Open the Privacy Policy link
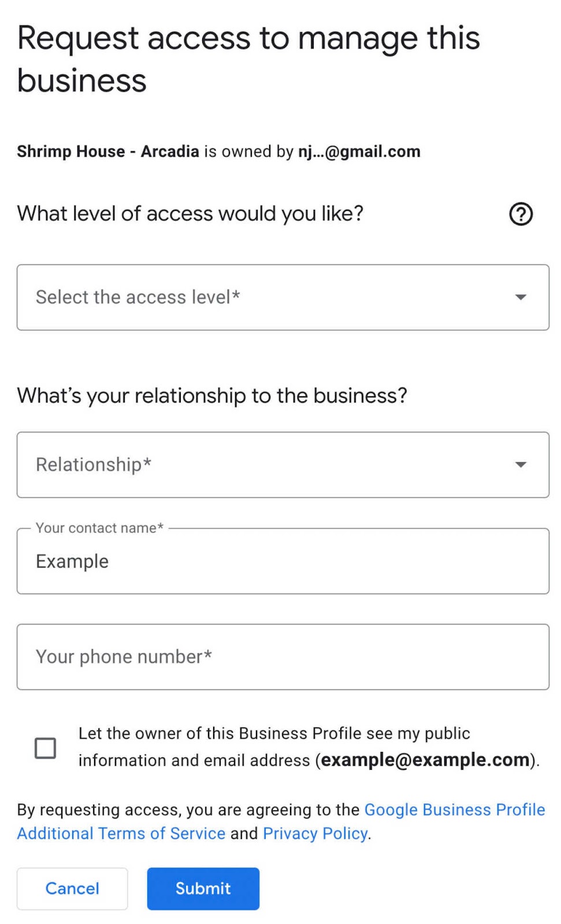Image resolution: width=561 pixels, height=924 pixels. point(314,833)
